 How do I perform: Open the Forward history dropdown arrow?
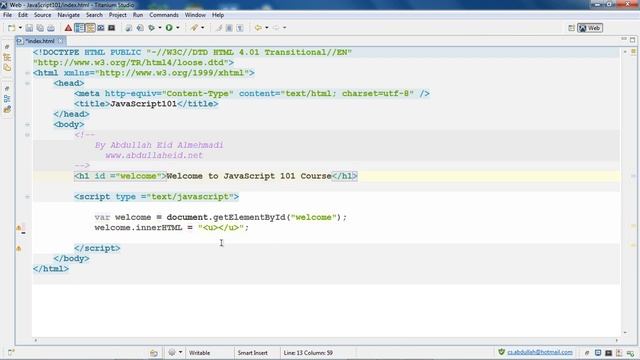(x=284, y=28)
